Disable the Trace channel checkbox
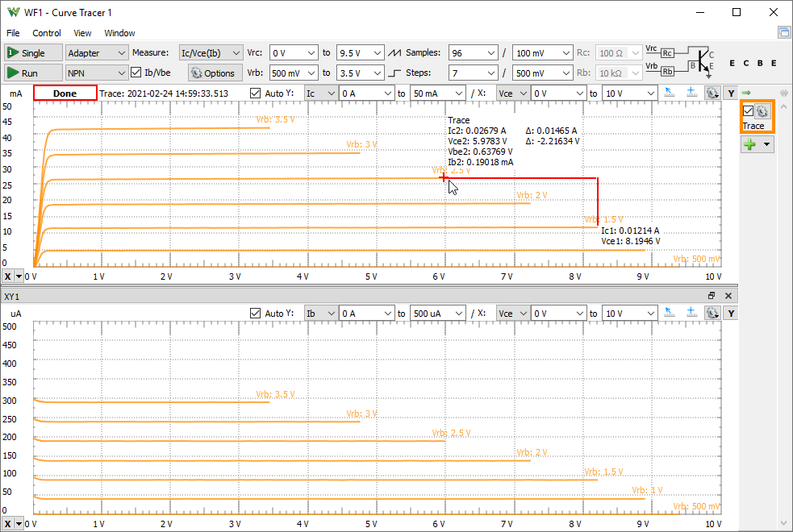 pyautogui.click(x=748, y=111)
